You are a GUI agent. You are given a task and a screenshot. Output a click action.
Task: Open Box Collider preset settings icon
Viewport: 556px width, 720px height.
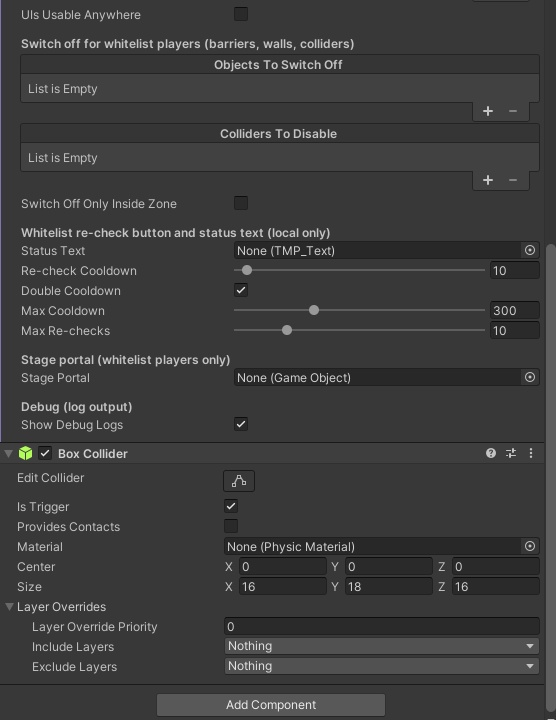pyautogui.click(x=511, y=453)
